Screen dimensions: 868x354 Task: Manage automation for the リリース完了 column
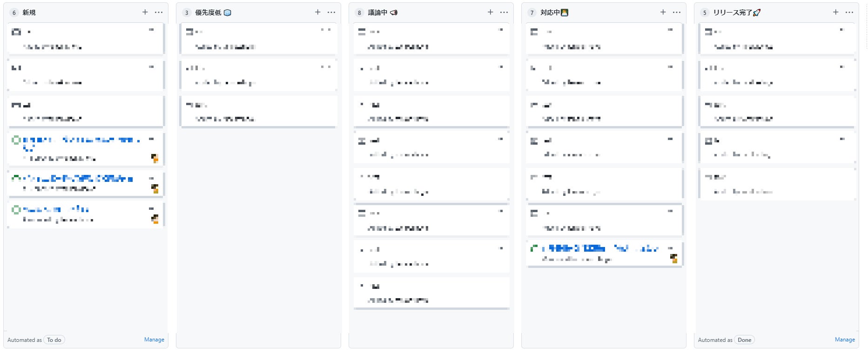click(x=845, y=340)
